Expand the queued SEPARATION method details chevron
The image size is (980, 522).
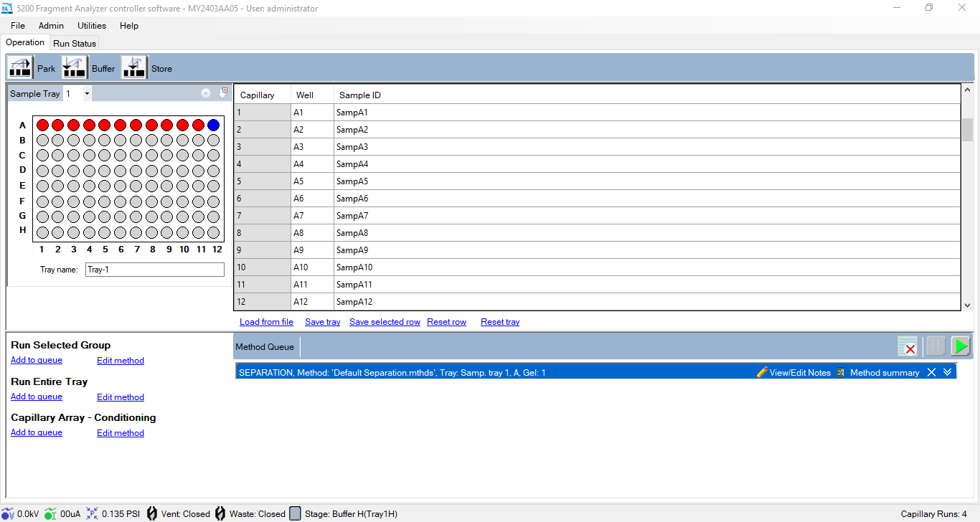947,373
